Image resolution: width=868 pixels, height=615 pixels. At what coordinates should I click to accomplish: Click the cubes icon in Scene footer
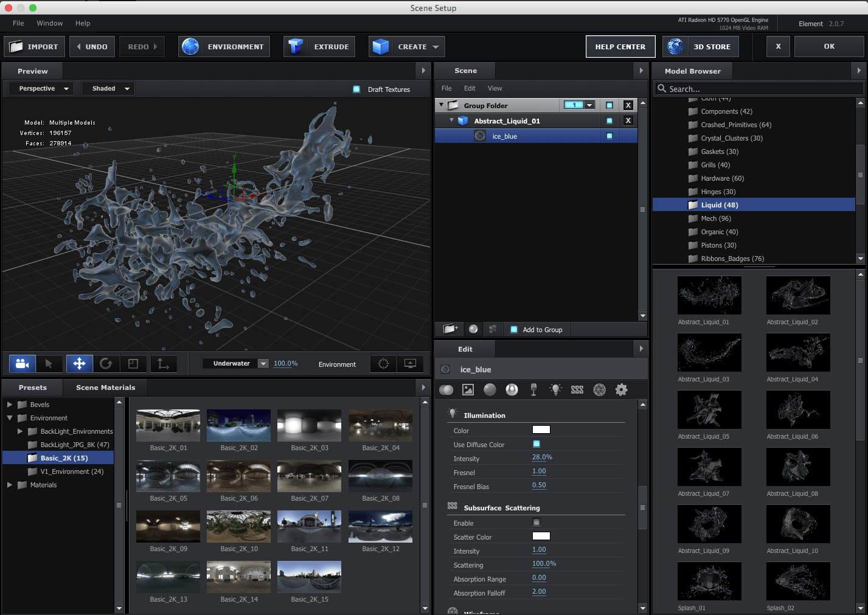tap(493, 329)
